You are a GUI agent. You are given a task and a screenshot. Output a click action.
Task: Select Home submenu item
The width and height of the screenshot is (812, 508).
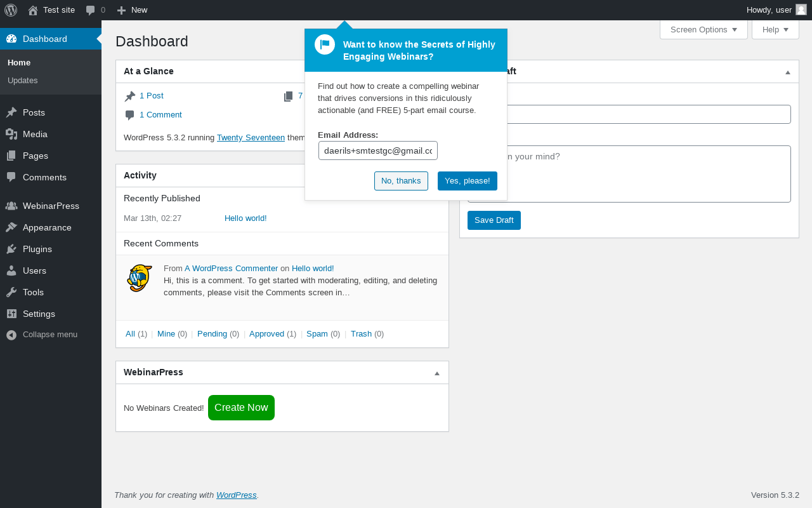(19, 63)
